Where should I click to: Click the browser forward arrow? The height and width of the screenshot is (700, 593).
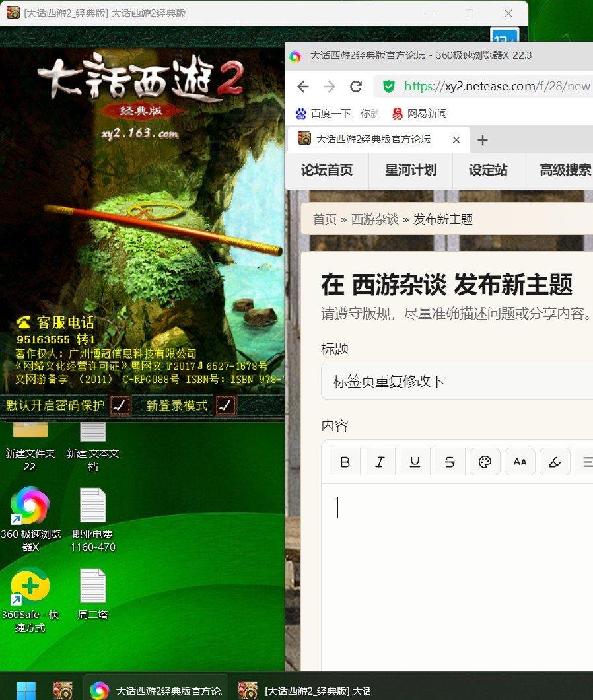coord(330,86)
